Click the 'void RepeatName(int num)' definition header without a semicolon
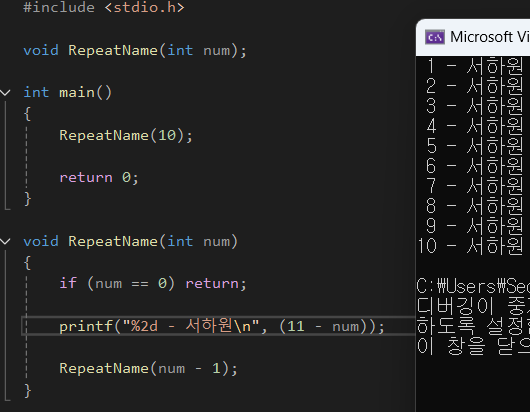This screenshot has height=412, width=530. 130,241
